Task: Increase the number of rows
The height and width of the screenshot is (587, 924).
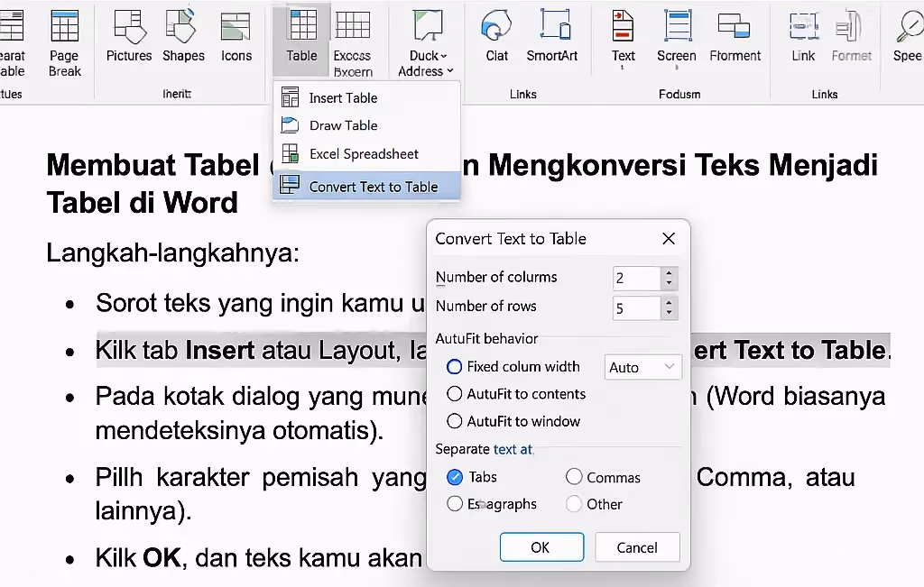Action: coord(669,303)
